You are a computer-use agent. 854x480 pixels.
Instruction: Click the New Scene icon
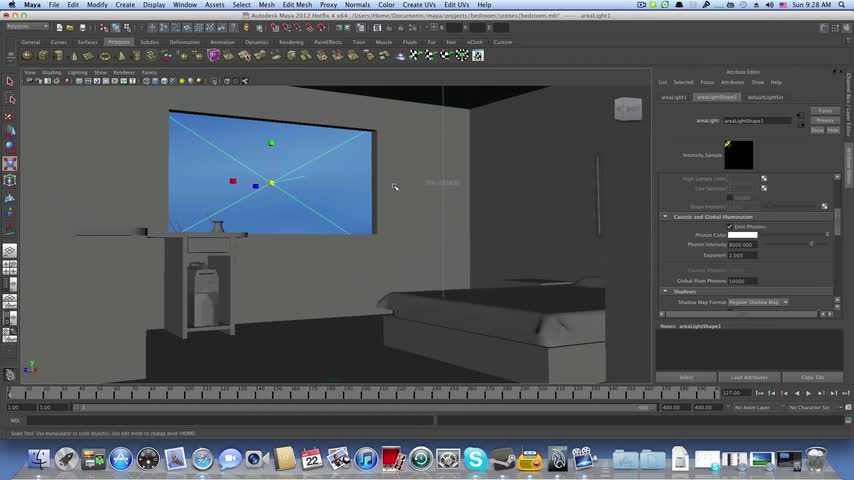(59, 27)
